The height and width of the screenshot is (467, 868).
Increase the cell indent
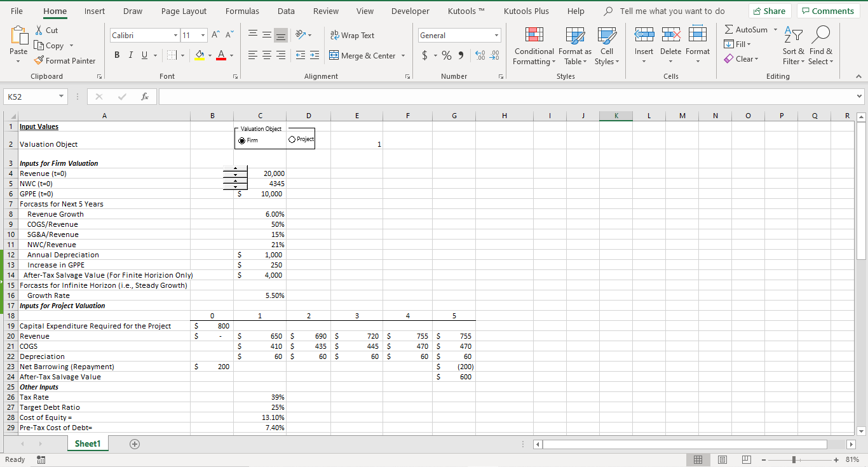tap(315, 56)
